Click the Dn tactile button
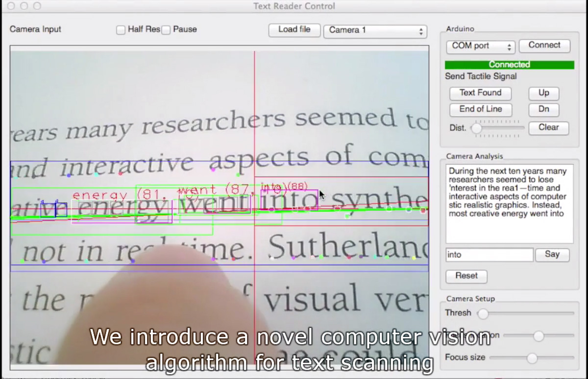Image resolution: width=588 pixels, height=379 pixels. tap(543, 109)
